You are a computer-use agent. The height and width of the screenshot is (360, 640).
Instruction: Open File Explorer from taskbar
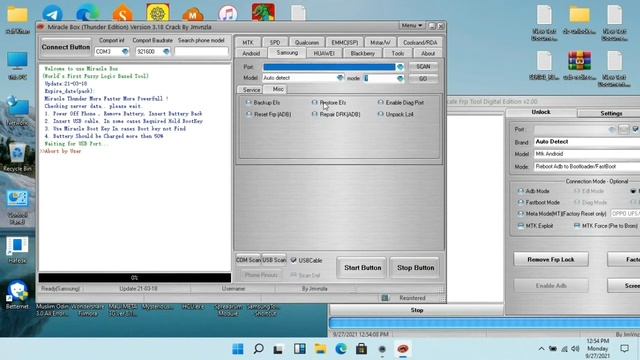coord(320,349)
